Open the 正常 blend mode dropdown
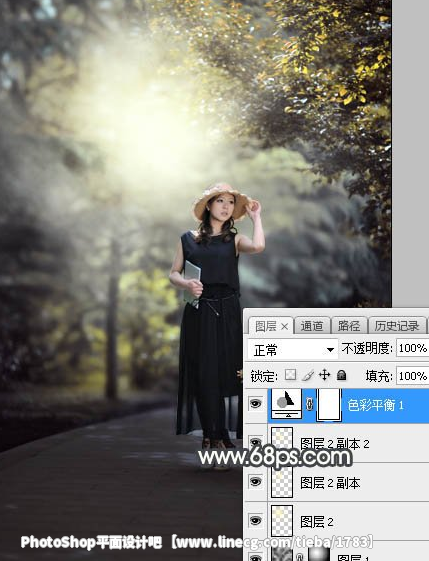429x561 pixels. tap(293, 349)
